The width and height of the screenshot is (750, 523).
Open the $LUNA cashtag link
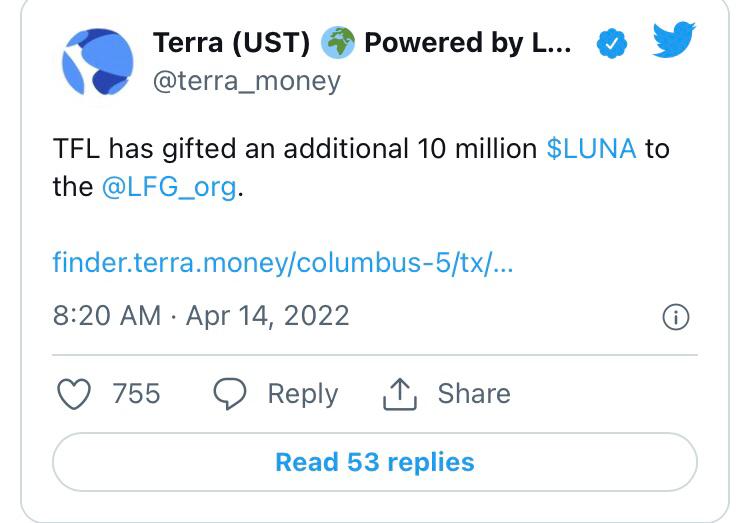tap(591, 149)
